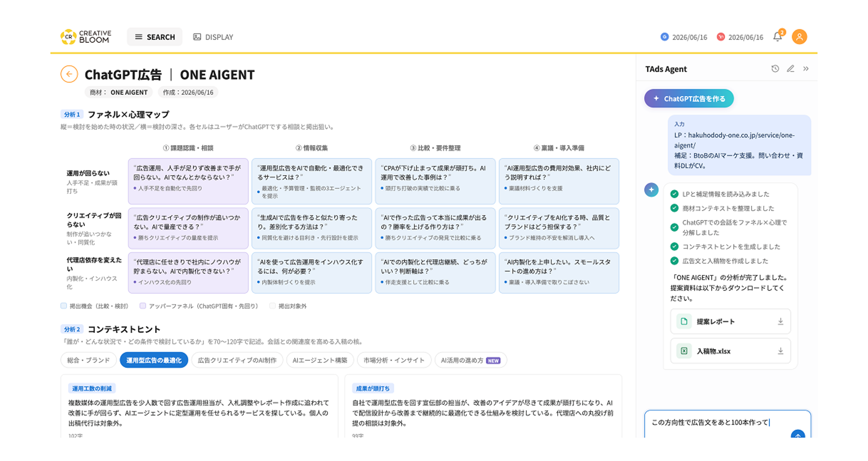Screen dimensions: 868x461
Task: Download the 提案レポート file
Action: tap(780, 321)
